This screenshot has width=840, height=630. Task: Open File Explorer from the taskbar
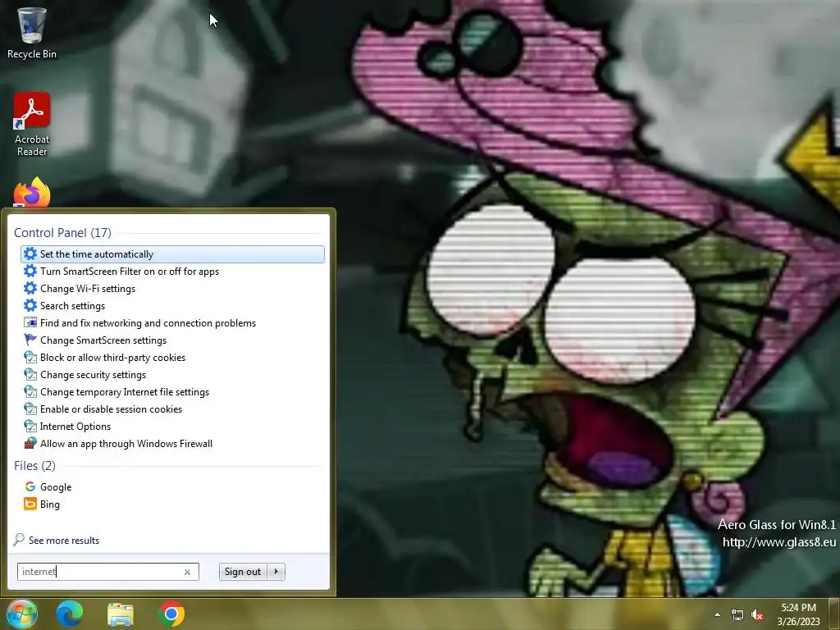(121, 614)
